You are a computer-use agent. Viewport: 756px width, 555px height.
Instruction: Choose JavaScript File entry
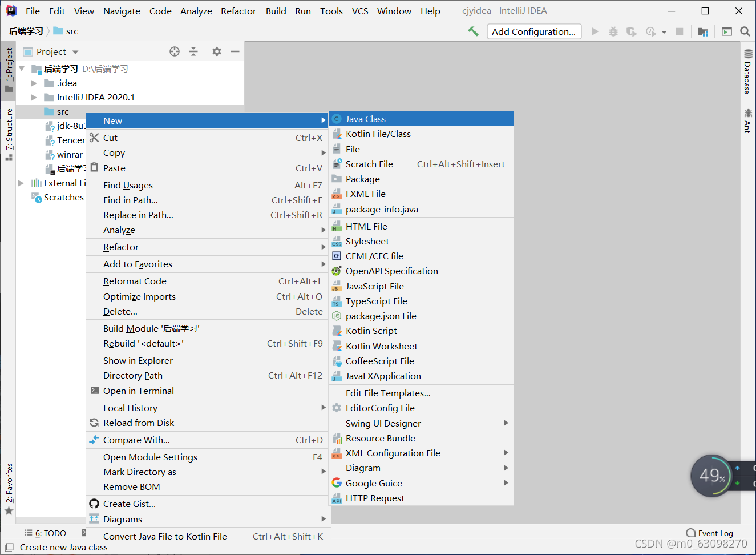421,286
